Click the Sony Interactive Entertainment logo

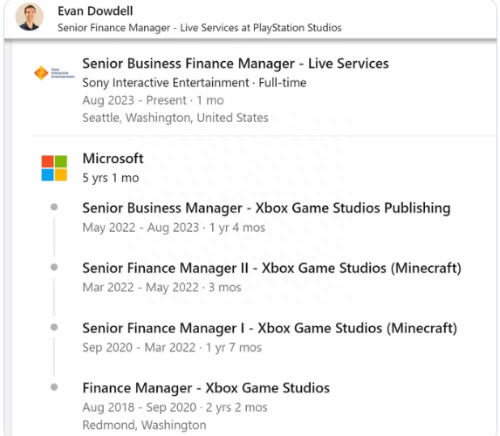(54, 73)
